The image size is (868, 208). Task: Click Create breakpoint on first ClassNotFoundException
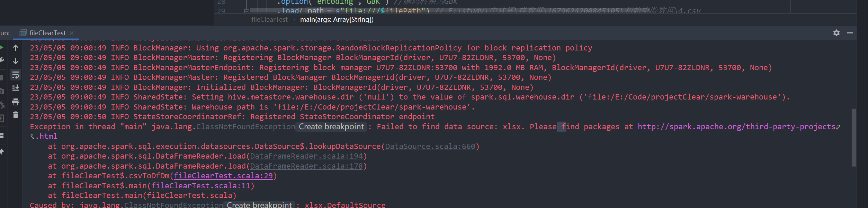tap(331, 127)
